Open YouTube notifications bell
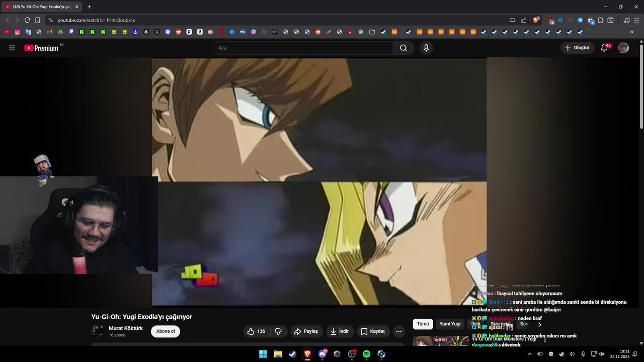 click(605, 48)
